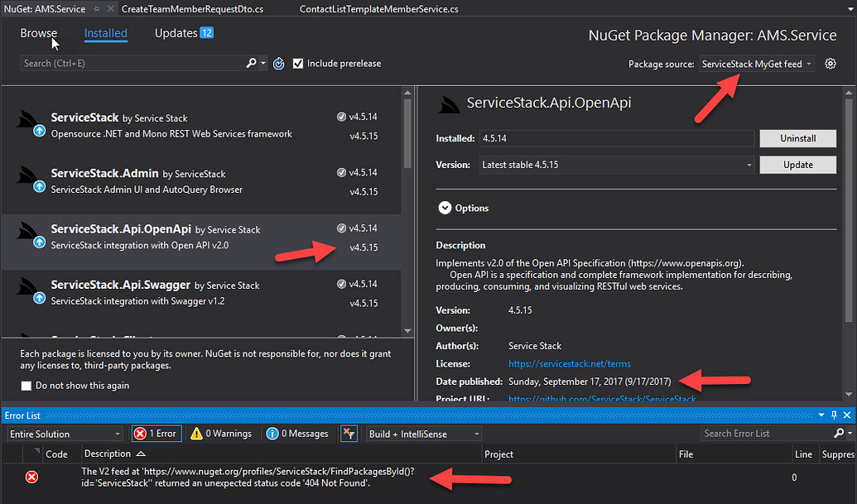857x504 pixels.
Task: Click the Uninstall button
Action: [x=797, y=139]
